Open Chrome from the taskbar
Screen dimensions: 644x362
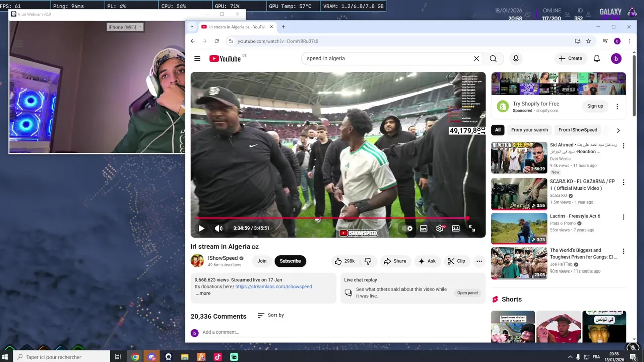click(x=135, y=357)
